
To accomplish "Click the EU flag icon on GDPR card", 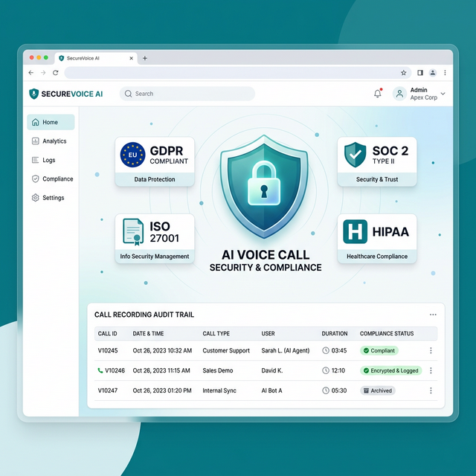I will 132,155.
